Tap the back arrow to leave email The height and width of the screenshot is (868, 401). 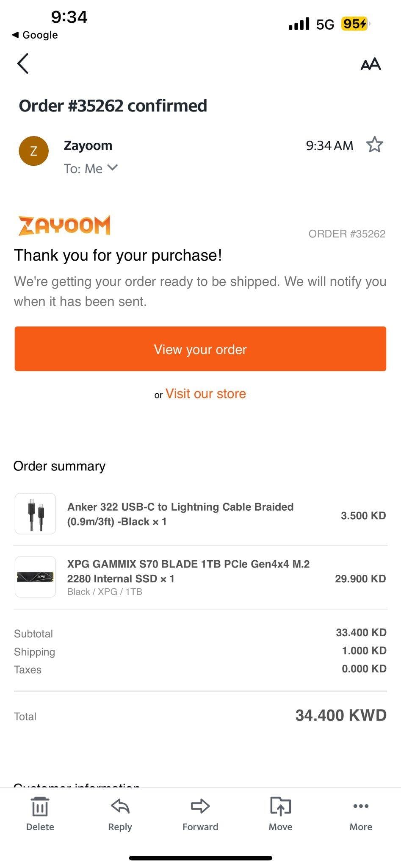click(23, 64)
